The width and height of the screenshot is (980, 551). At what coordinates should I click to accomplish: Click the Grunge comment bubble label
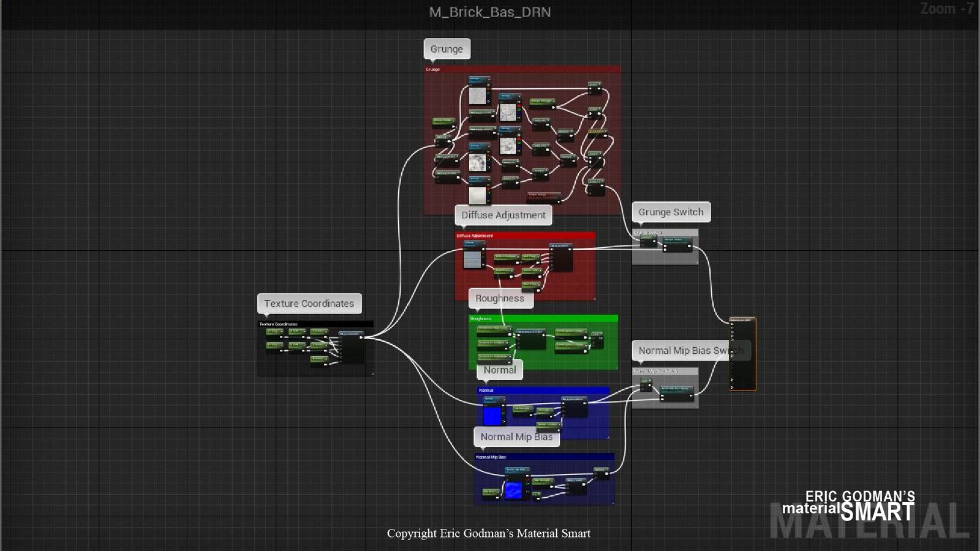tap(447, 49)
